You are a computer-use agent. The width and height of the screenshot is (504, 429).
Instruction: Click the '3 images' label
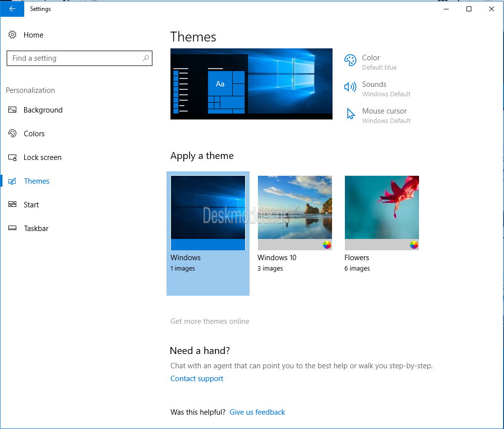click(270, 269)
